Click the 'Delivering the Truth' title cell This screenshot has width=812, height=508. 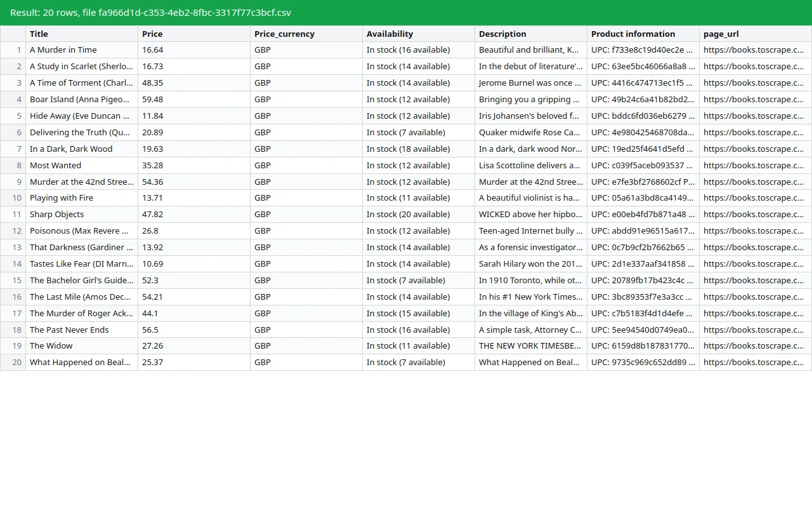coord(82,133)
